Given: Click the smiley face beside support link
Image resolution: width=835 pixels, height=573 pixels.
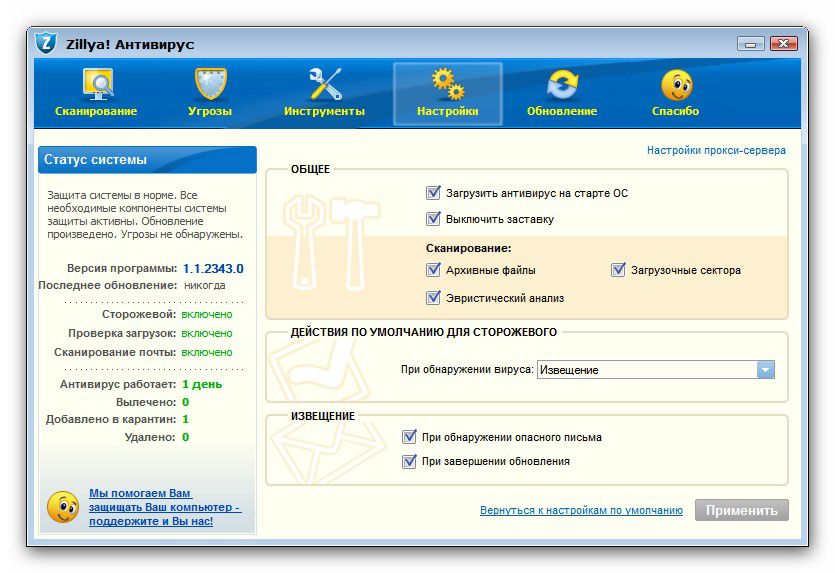Looking at the screenshot, I should tap(63, 506).
